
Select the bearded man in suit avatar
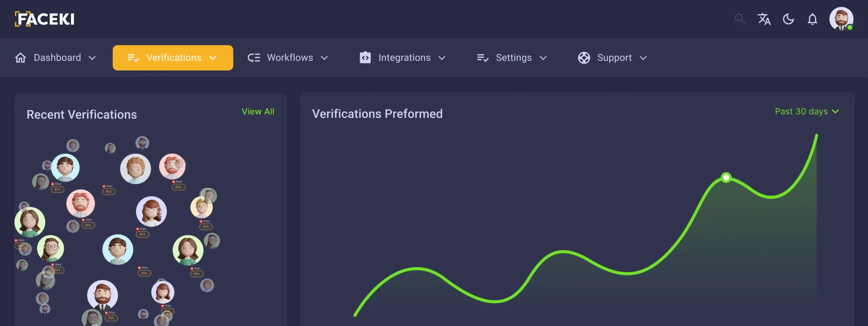102,294
